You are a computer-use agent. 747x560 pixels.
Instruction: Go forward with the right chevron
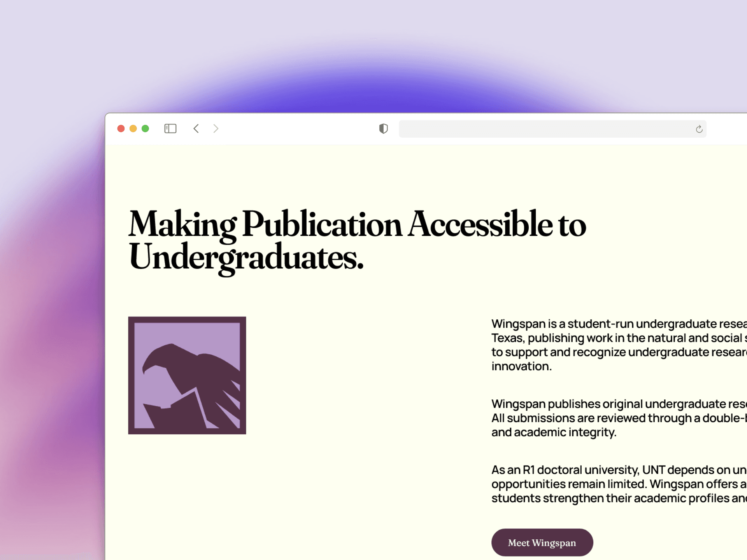216,129
